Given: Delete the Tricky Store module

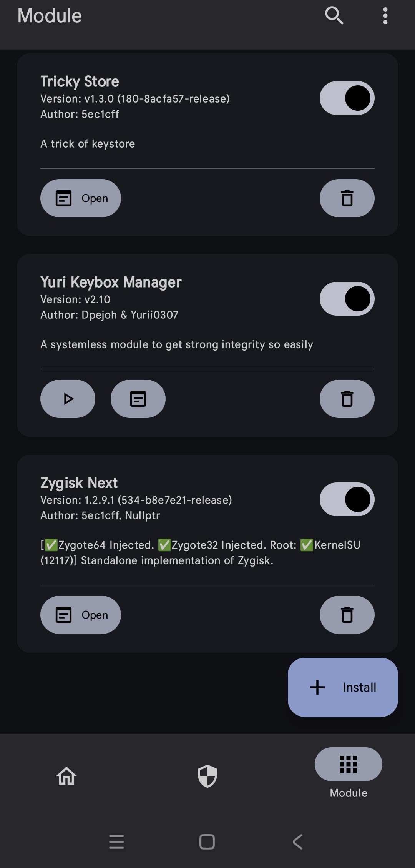Looking at the screenshot, I should [x=347, y=198].
